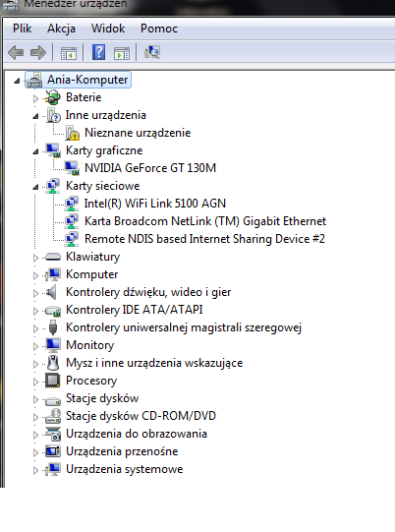
Task: Open the Help question mark toolbar icon
Action: point(98,52)
